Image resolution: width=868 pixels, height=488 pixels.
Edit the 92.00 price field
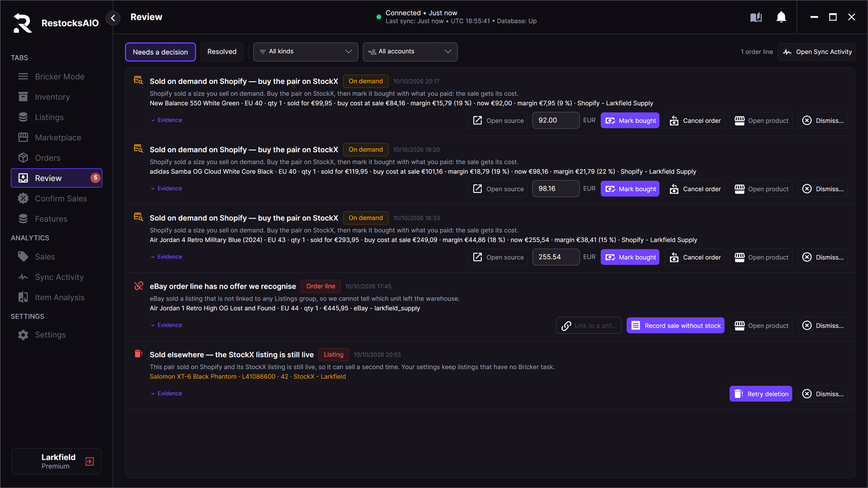pos(556,120)
